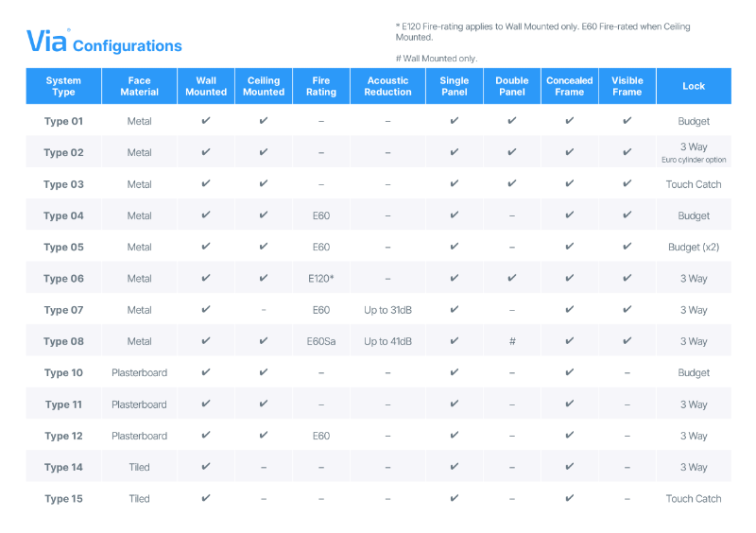756x533 pixels.
Task: Select 3 Way lock in Type 14 row
Action: point(694,467)
